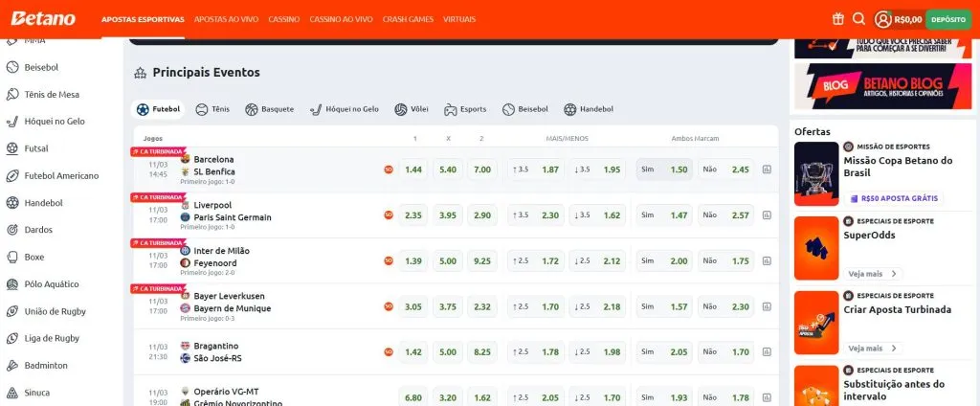Click SO badge in Barcelona match row

[389, 169]
